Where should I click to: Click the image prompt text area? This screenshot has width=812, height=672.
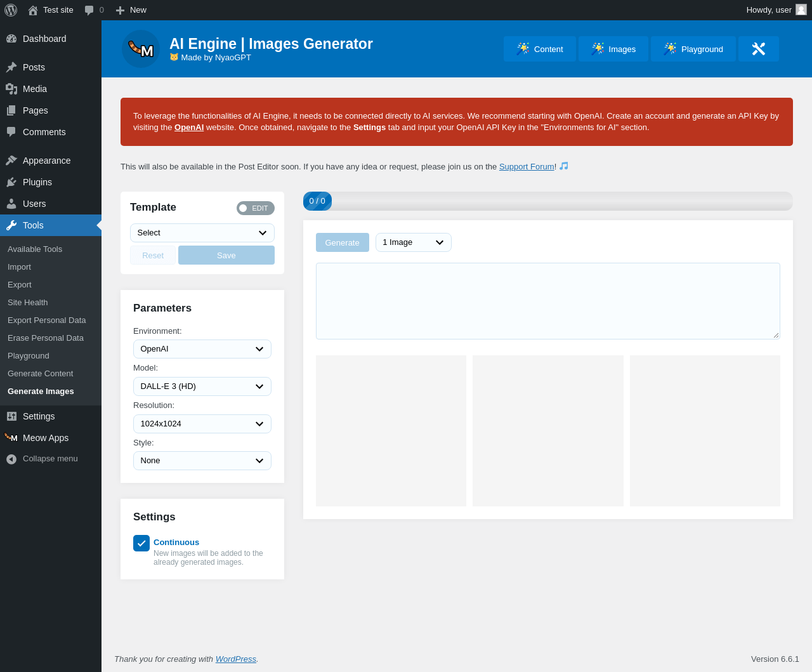tap(548, 301)
